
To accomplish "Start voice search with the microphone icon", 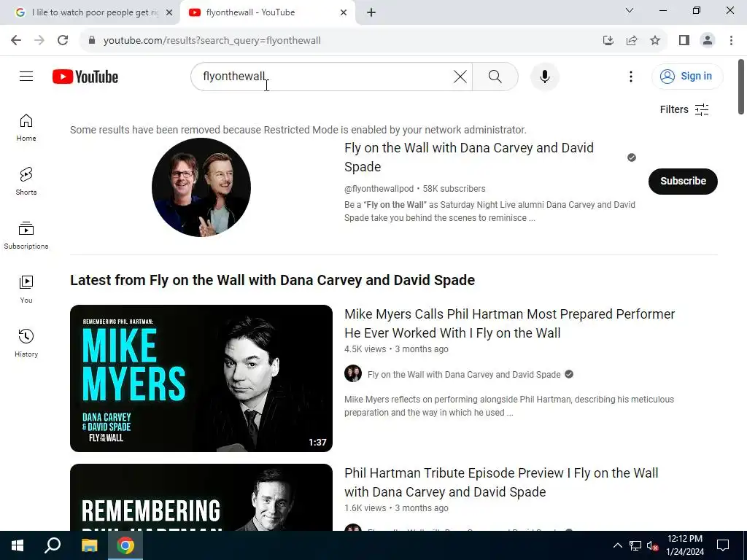I will pyautogui.click(x=544, y=76).
